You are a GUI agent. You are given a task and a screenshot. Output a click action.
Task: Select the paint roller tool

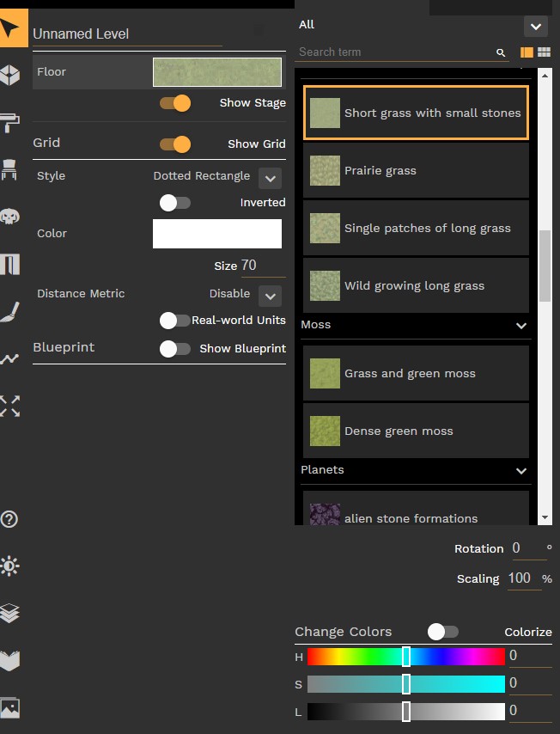click(10, 121)
